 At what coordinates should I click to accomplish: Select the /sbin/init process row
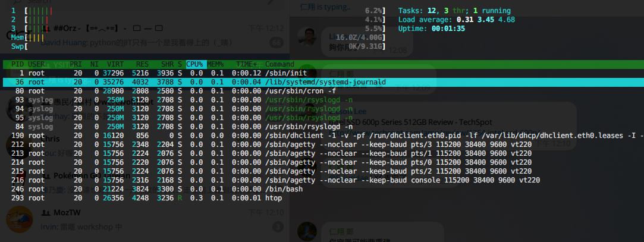tap(322, 73)
